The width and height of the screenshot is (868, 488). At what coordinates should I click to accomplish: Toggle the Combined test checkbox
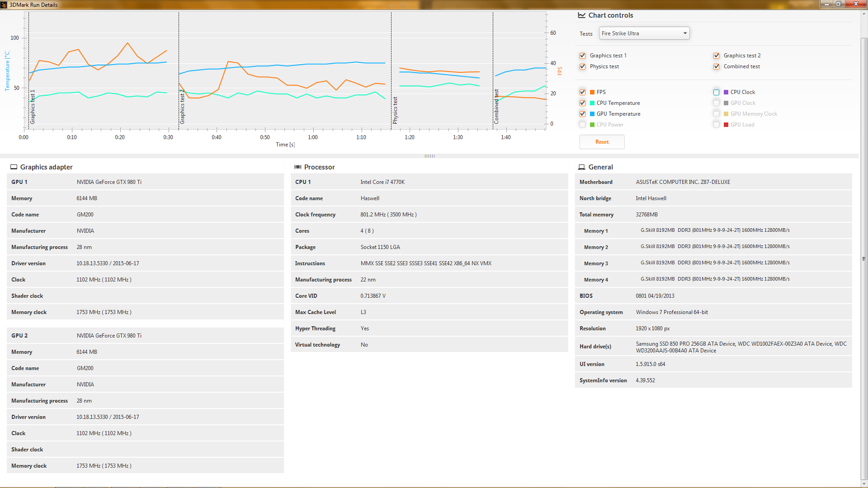point(717,66)
